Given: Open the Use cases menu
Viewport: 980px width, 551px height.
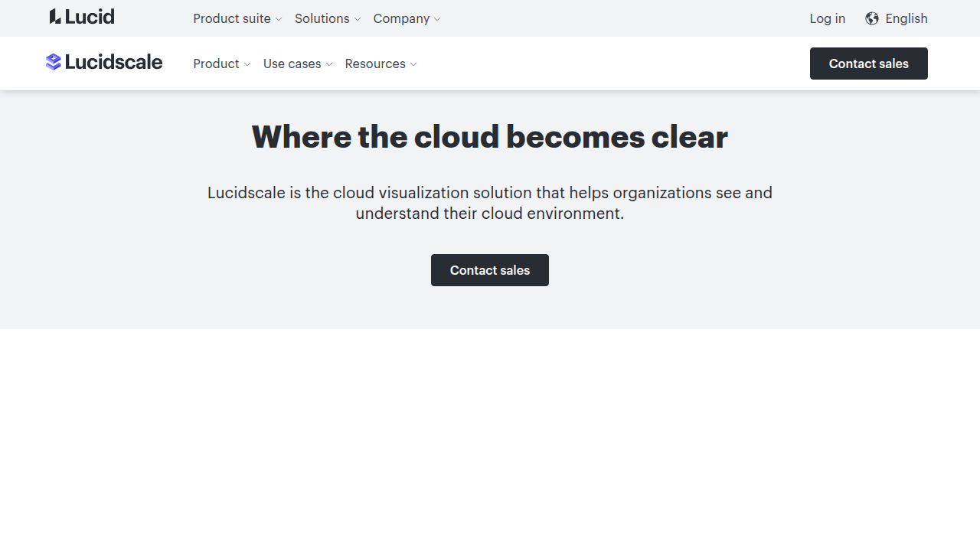Looking at the screenshot, I should [x=298, y=64].
